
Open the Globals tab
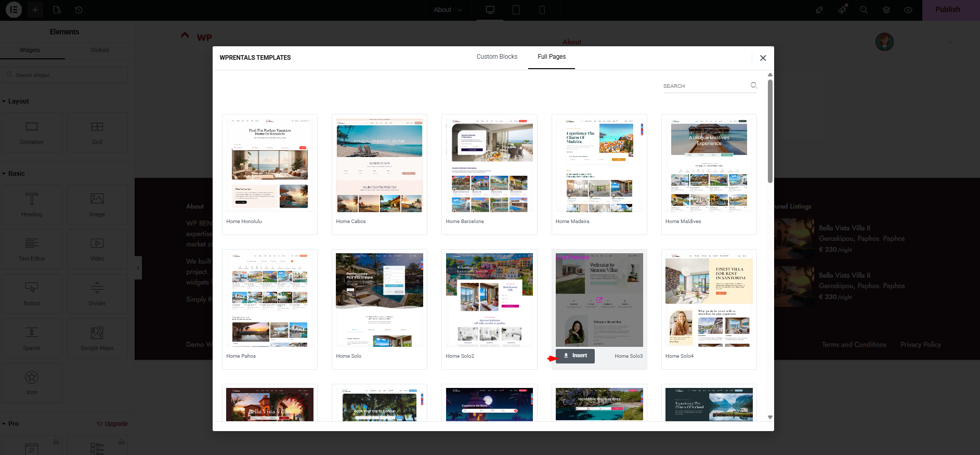(99, 50)
